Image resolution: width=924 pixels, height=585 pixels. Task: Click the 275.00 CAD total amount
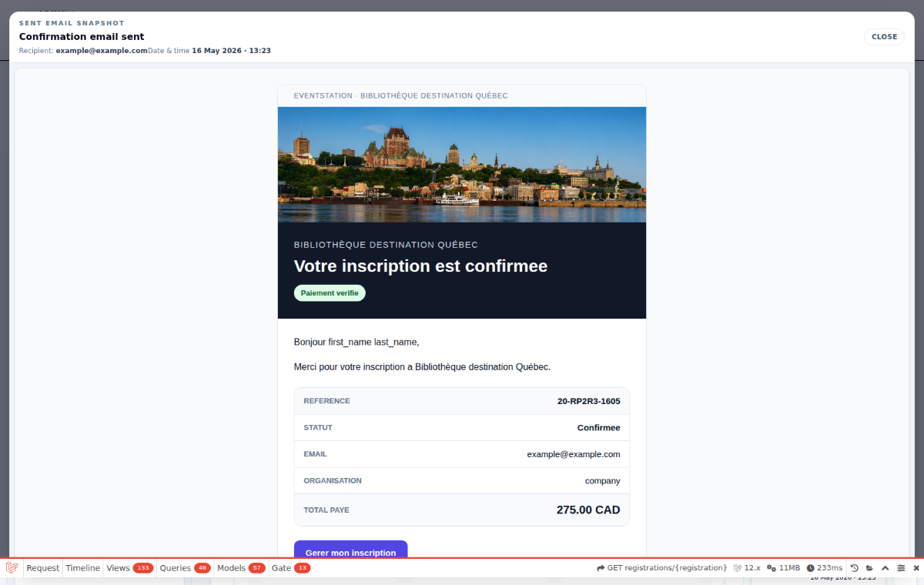click(x=588, y=510)
